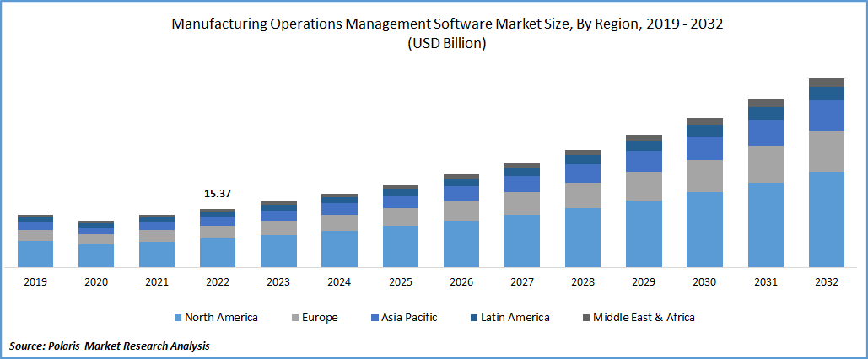Click the 2028 axis label
This screenshot has height=359, width=868.
tap(583, 281)
